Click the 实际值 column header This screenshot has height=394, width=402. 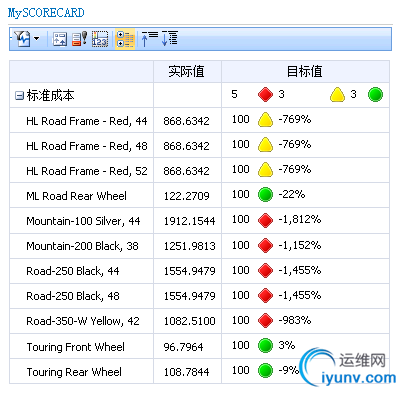click(187, 71)
